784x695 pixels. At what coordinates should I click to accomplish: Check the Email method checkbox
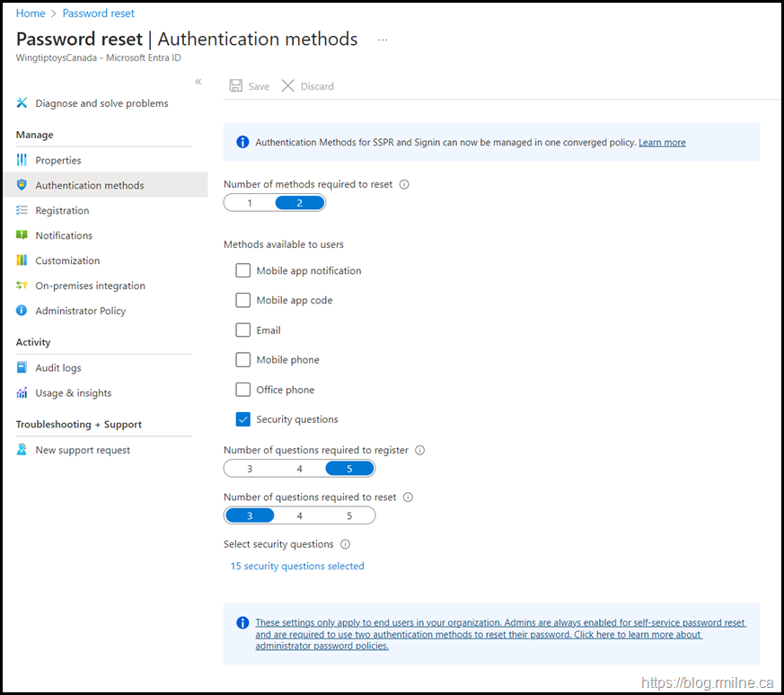(x=243, y=330)
